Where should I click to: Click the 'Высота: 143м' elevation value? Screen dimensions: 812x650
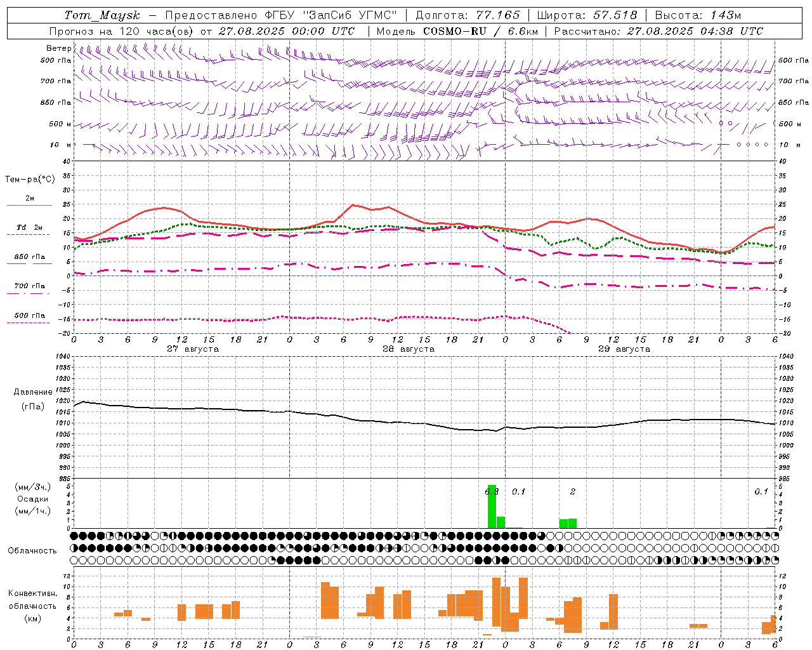tap(698, 15)
